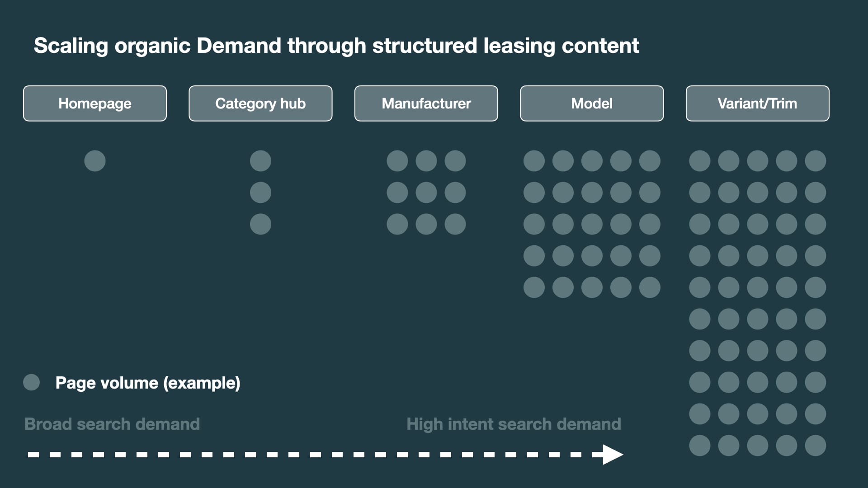This screenshot has width=868, height=488.
Task: Click the top-left dot under Model
Action: [x=534, y=161]
